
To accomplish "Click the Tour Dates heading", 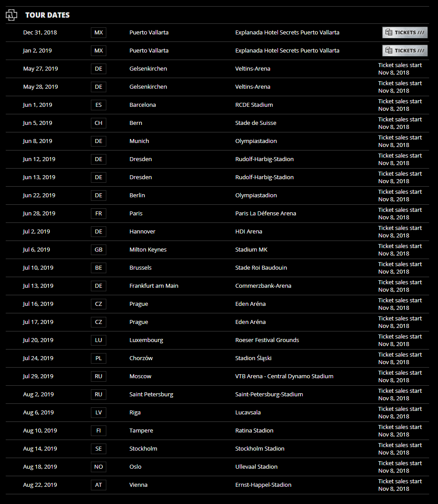I will click(47, 15).
